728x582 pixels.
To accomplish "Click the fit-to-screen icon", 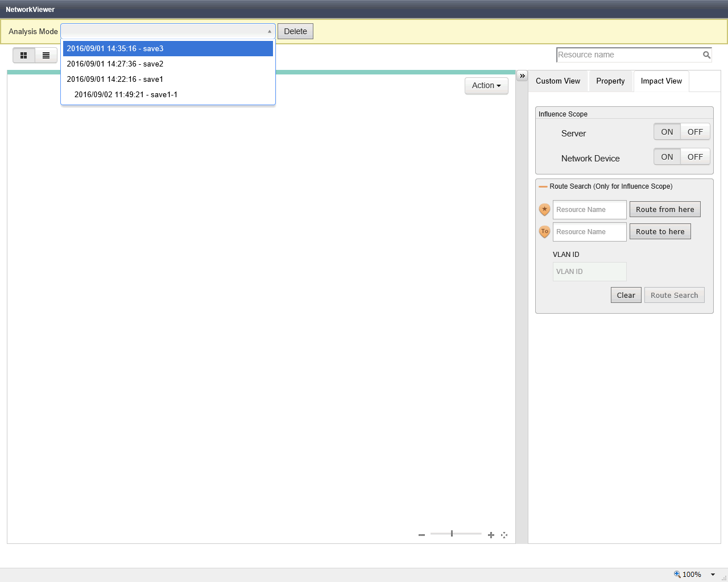I will tap(504, 535).
